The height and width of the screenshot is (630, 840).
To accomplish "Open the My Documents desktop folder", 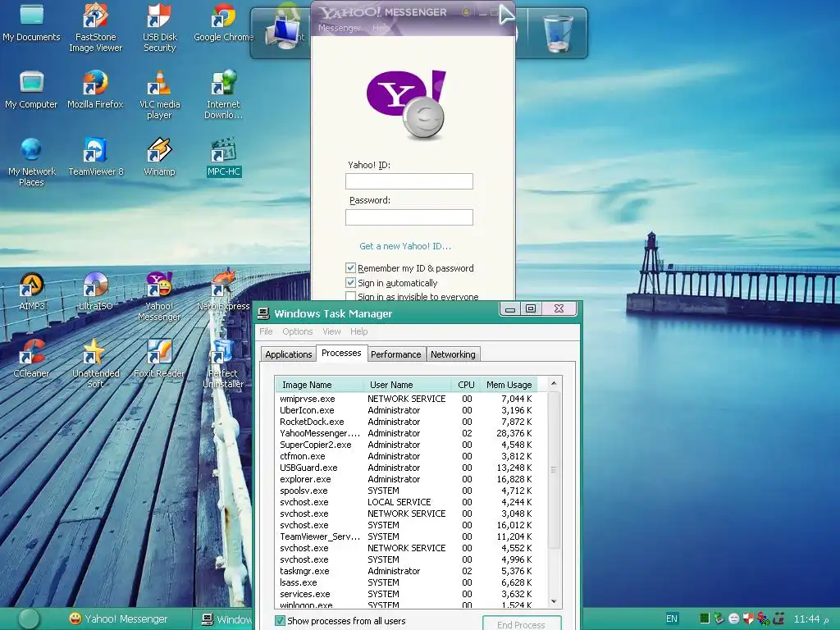I will (32, 23).
